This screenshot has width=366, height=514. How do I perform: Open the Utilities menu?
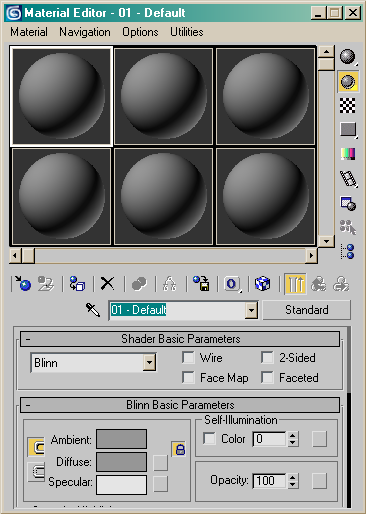click(187, 32)
